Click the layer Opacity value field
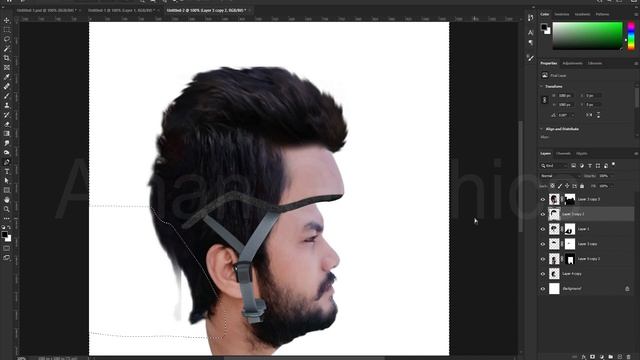Viewport: 640px width, 360px height. (604, 176)
